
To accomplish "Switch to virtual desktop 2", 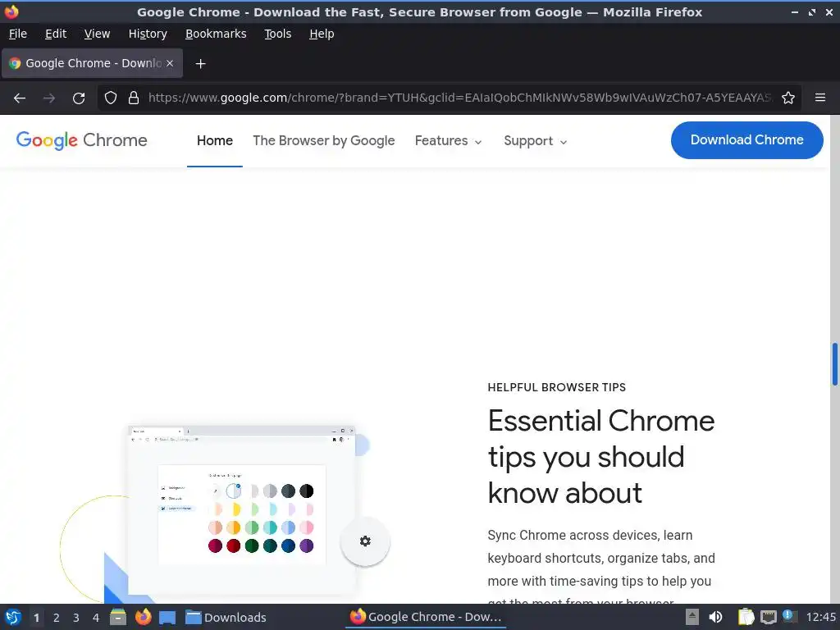I will point(57,618).
